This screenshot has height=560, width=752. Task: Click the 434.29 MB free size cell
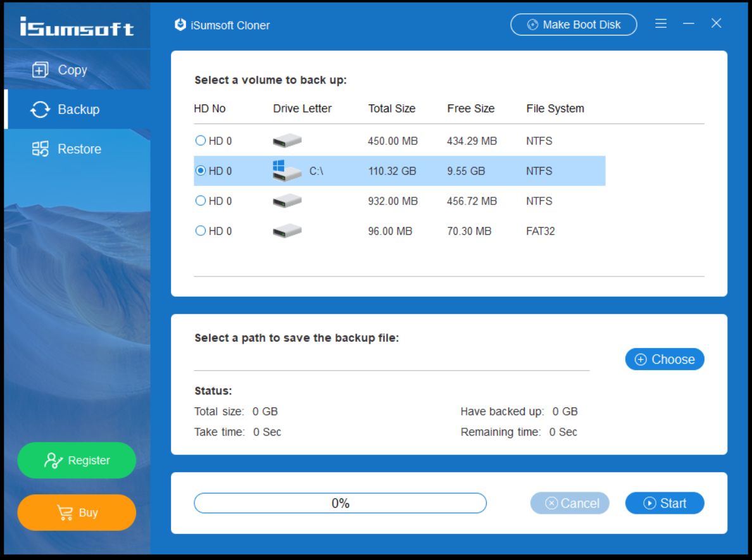click(472, 141)
